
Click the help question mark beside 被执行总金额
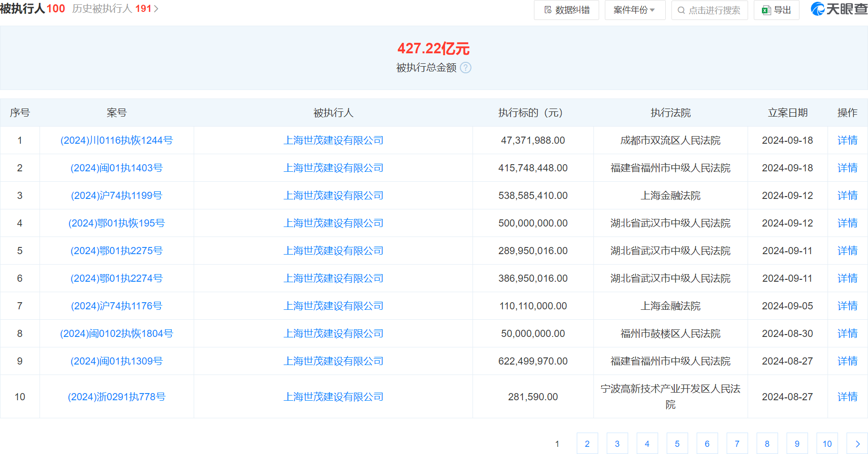tap(466, 68)
